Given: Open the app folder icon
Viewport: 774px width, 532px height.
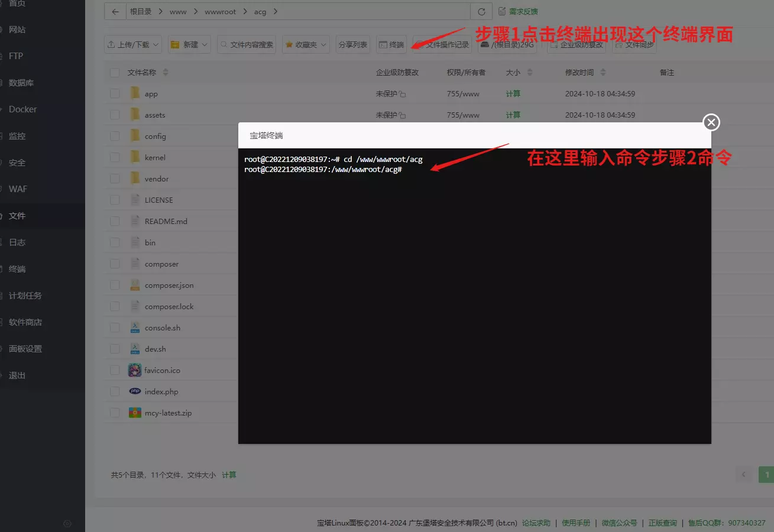Looking at the screenshot, I should click(x=135, y=93).
